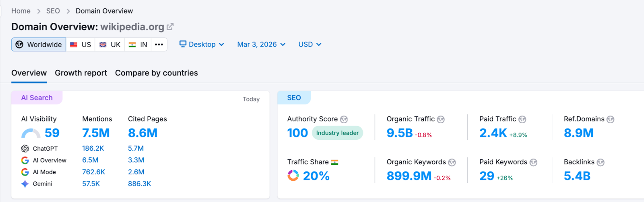Open total Cited Pages value 8.6M
The width and height of the screenshot is (644, 202).
(143, 133)
